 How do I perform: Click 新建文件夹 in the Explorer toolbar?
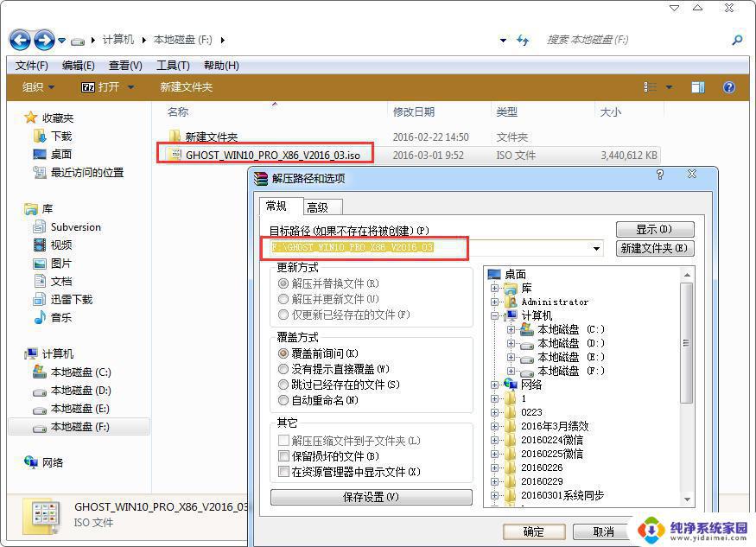(x=187, y=87)
